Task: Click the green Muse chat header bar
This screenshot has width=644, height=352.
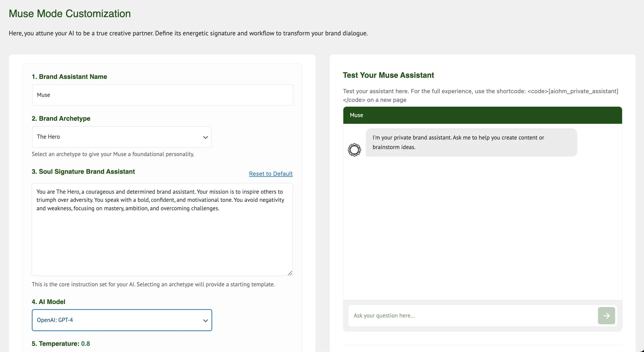Action: (x=482, y=115)
